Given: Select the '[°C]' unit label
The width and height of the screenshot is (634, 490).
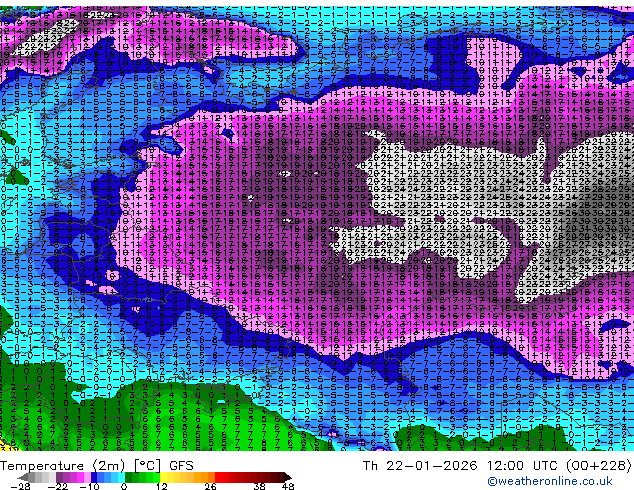Looking at the screenshot, I should coord(147,466).
